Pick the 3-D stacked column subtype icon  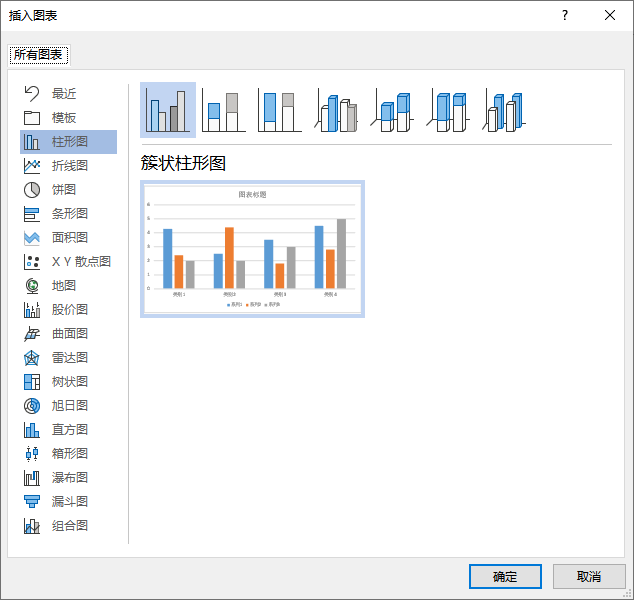click(x=392, y=110)
